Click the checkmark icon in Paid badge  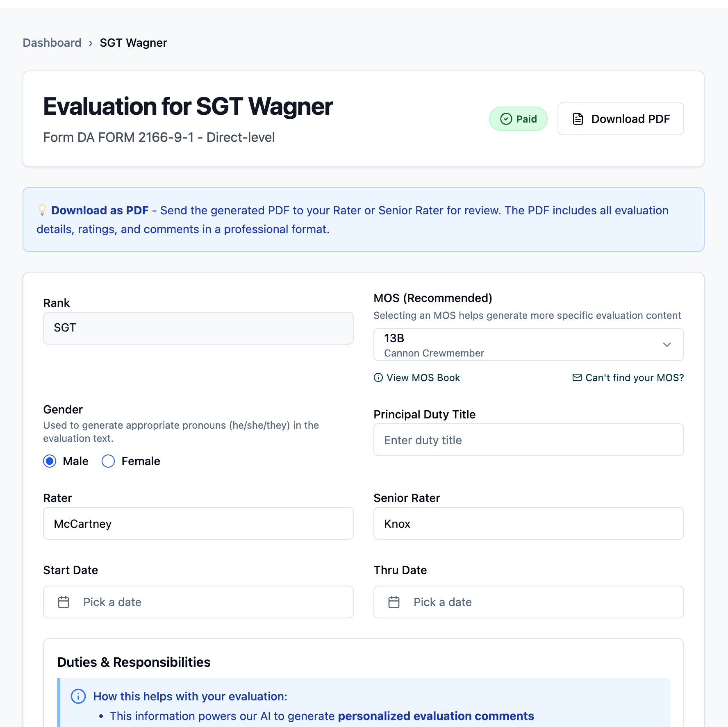tap(506, 119)
